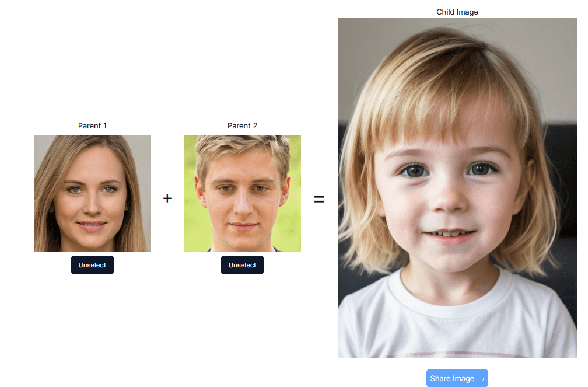Open the Parent 2 man's photo thumbnail
Viewport: 588px width, 387px height.
[243, 193]
